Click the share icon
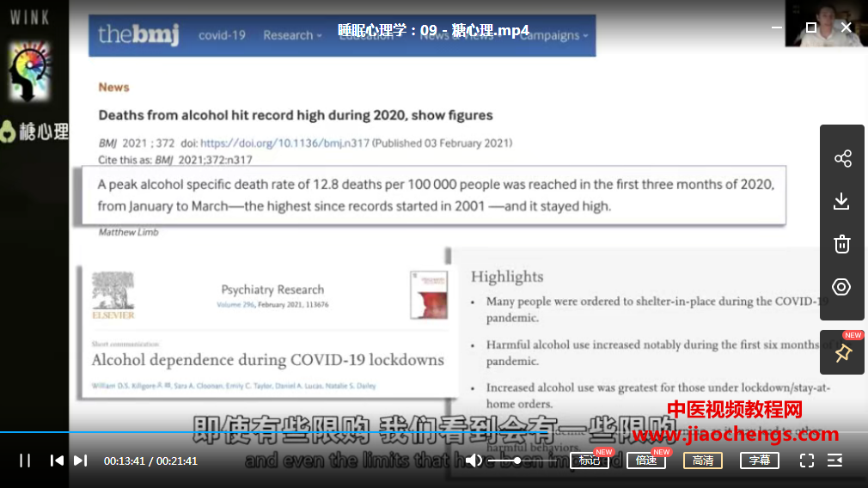 [842, 159]
